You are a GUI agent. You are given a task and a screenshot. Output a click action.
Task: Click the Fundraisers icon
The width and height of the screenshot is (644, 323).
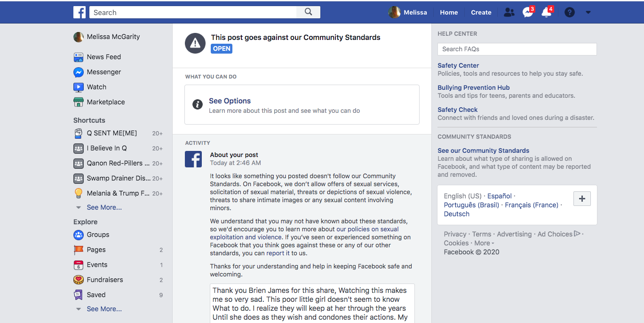tap(79, 280)
